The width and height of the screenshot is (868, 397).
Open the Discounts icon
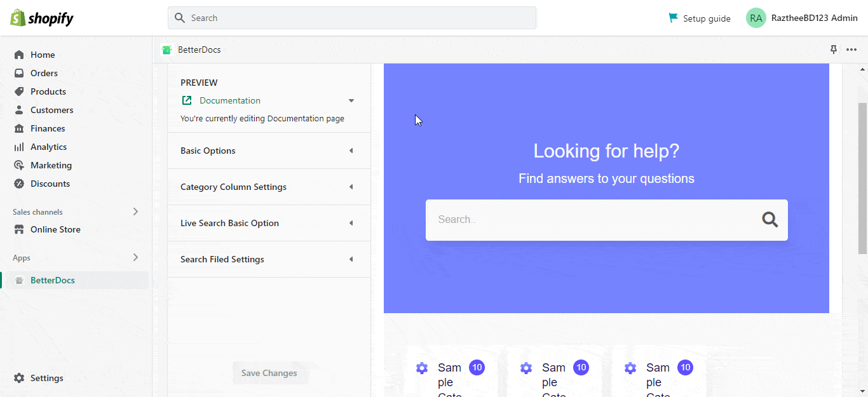(x=19, y=184)
